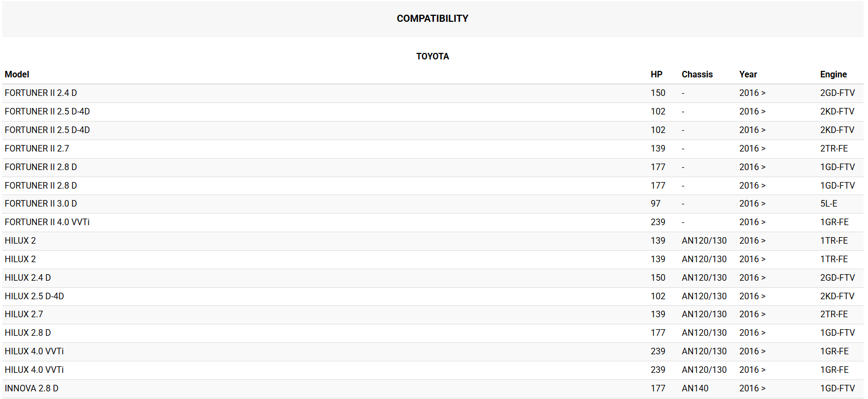Click the COMPATIBILITY section heading

tap(432, 19)
